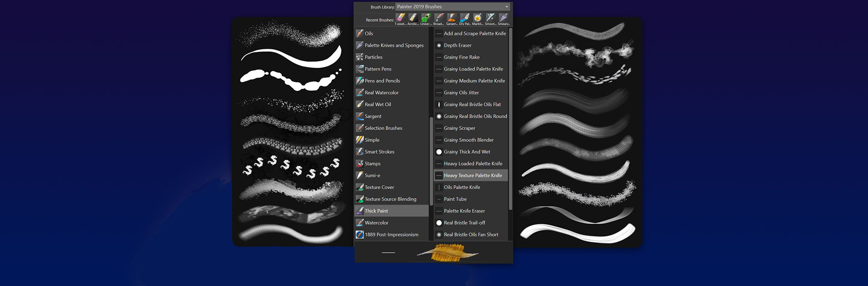The height and width of the screenshot is (286, 868).
Task: Click the Simple category icon
Action: click(x=360, y=140)
